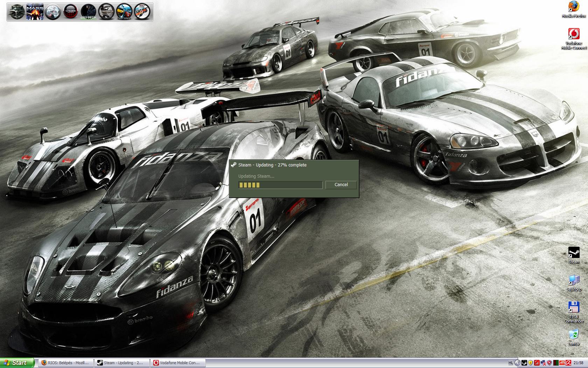Click the Steam system tray icon

coord(524,363)
